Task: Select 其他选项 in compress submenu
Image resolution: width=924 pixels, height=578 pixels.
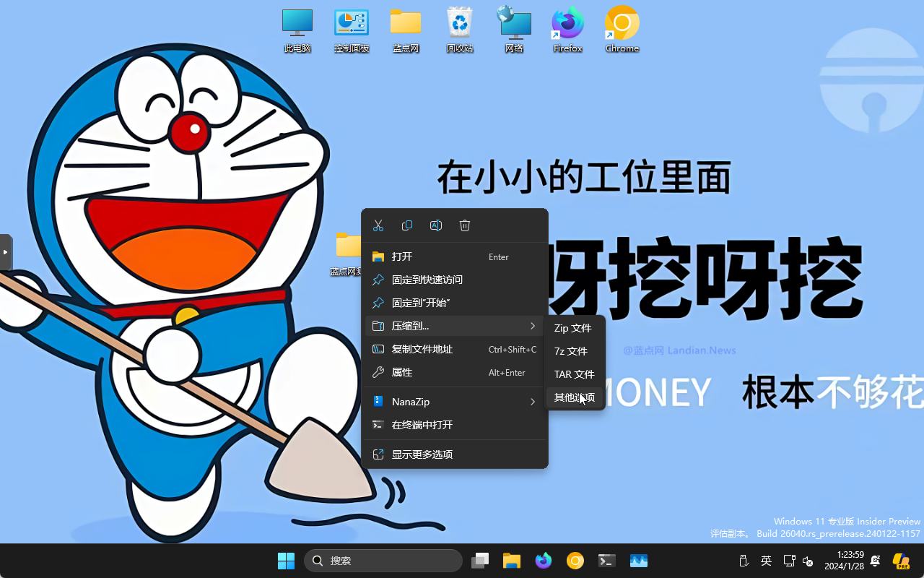Action: [x=575, y=397]
